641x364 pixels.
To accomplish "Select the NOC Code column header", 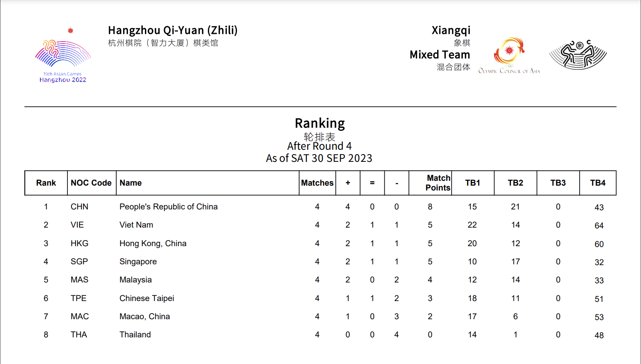I will pos(91,183).
